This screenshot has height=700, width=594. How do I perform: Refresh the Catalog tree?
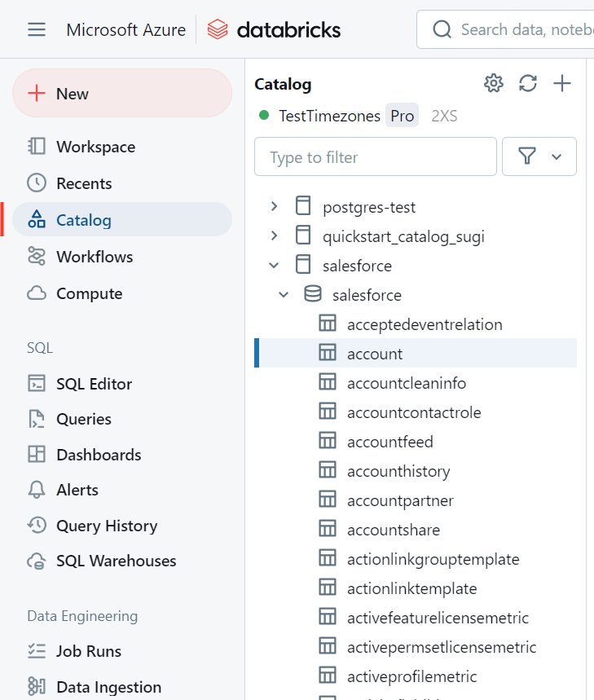[527, 83]
